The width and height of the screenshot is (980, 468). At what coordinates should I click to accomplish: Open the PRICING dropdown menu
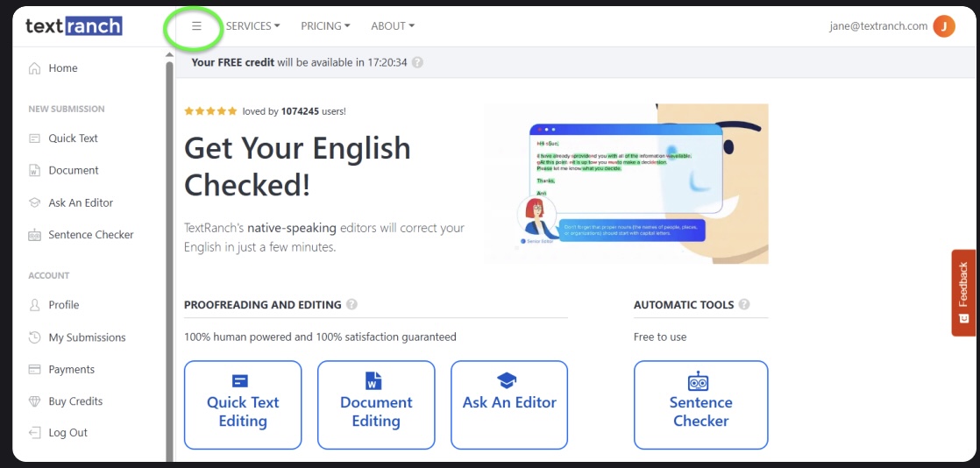[x=325, y=26]
